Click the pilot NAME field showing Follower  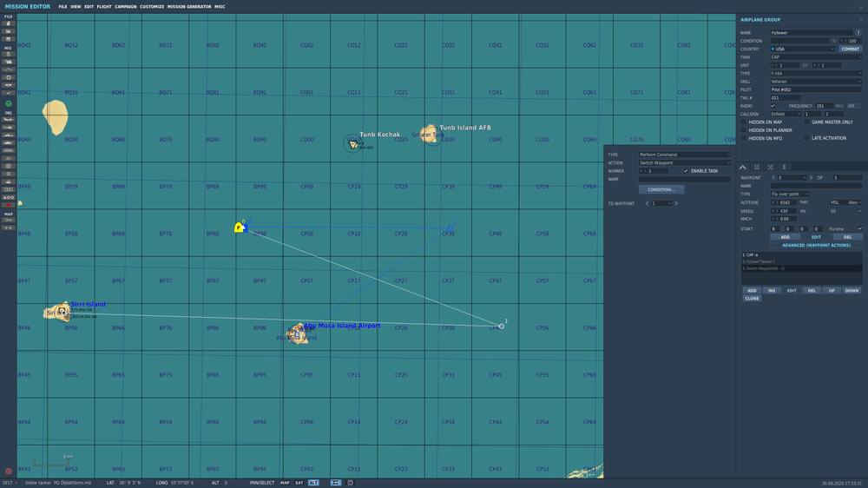tap(812, 33)
